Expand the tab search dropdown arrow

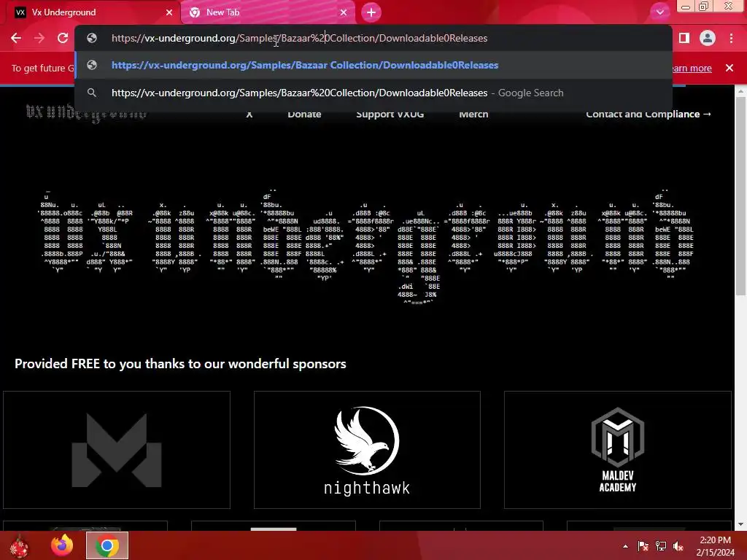click(659, 12)
